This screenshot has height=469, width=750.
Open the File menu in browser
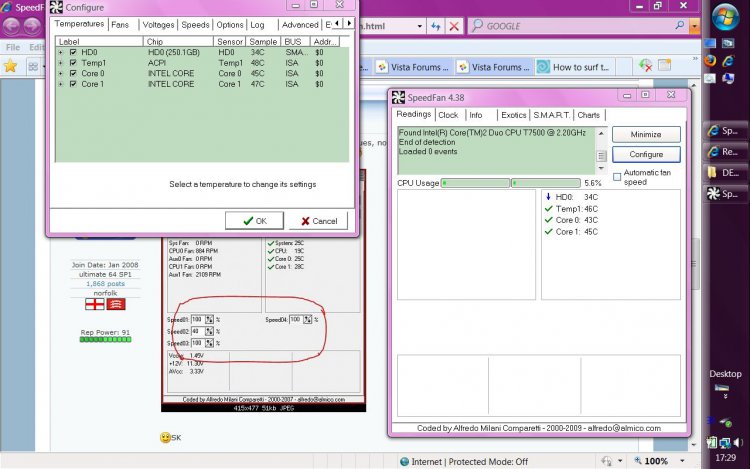(13, 47)
